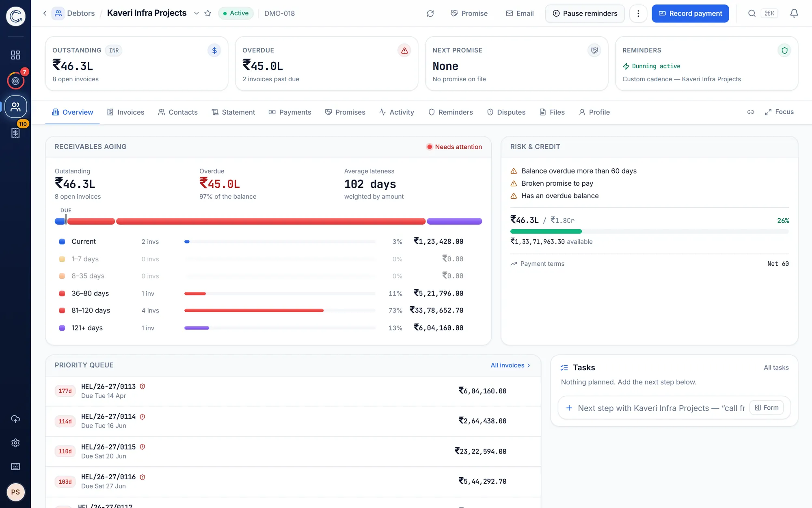This screenshot has width=812, height=508.
Task: Open invoice HEL/26-27/0115 row
Action: coord(293,451)
